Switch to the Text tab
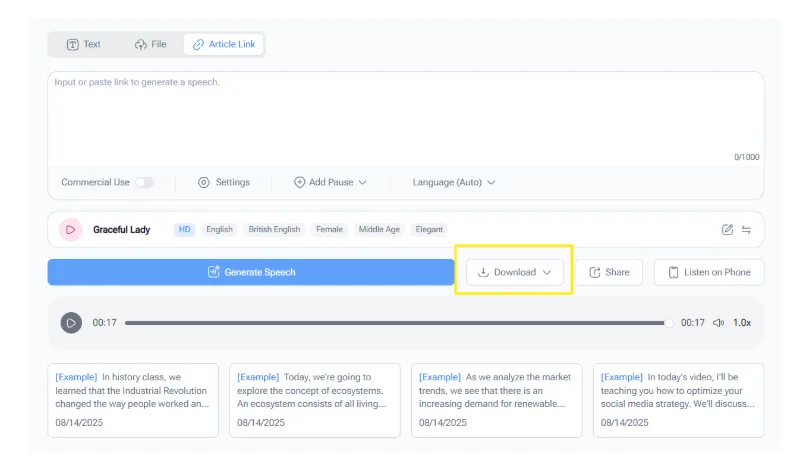The height and width of the screenshot is (465, 802). (x=83, y=44)
